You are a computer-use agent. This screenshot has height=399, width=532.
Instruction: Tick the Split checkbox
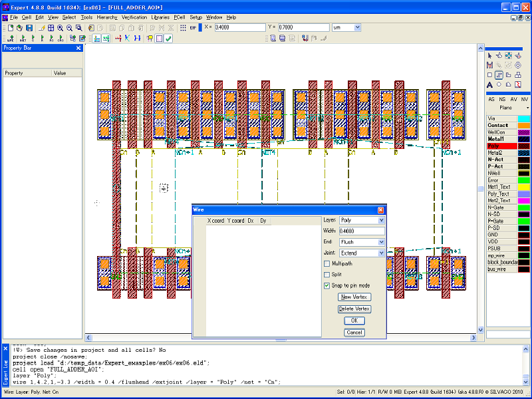pyautogui.click(x=327, y=275)
